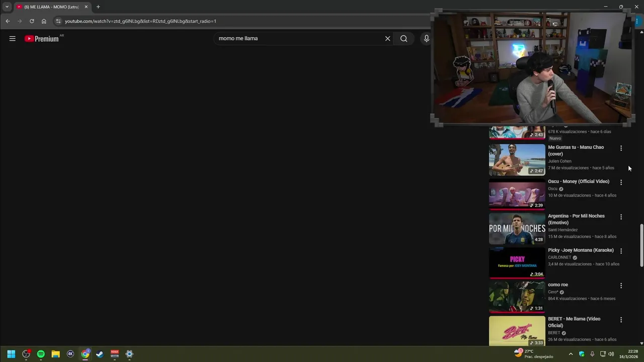Click the YouTube URL in address bar

point(140,21)
